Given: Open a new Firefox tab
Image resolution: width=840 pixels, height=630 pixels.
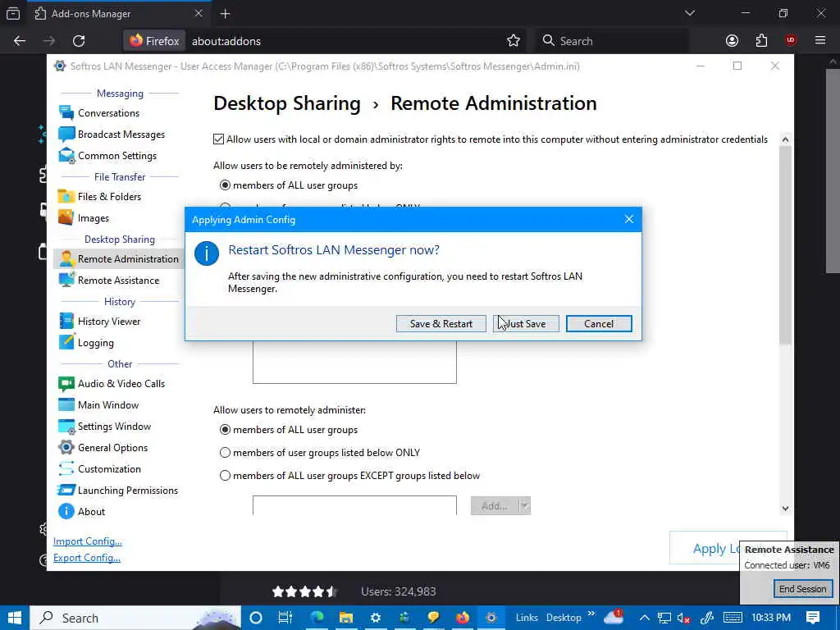Looking at the screenshot, I should tap(226, 13).
